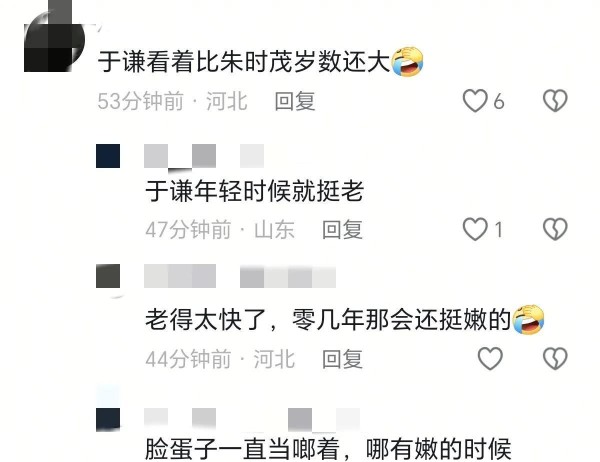Dislike the 47分钟前 山东 reply
Screen dimensions: 600x462
tap(555, 229)
